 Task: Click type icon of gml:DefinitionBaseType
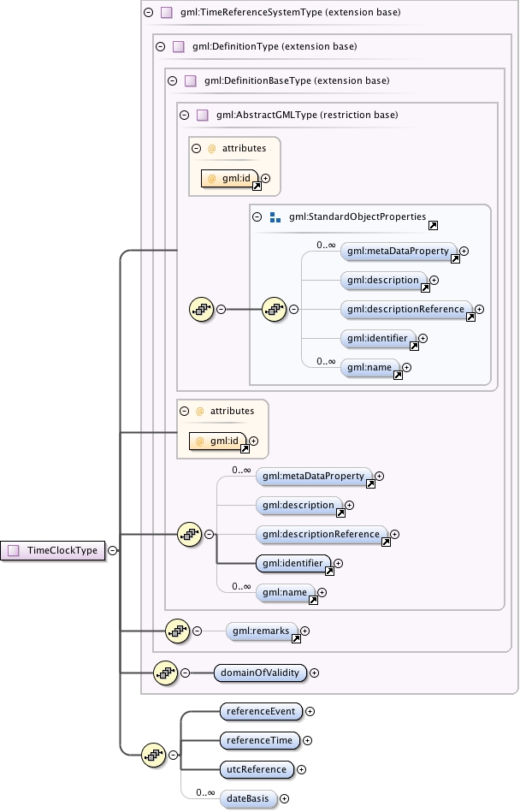coord(191,80)
